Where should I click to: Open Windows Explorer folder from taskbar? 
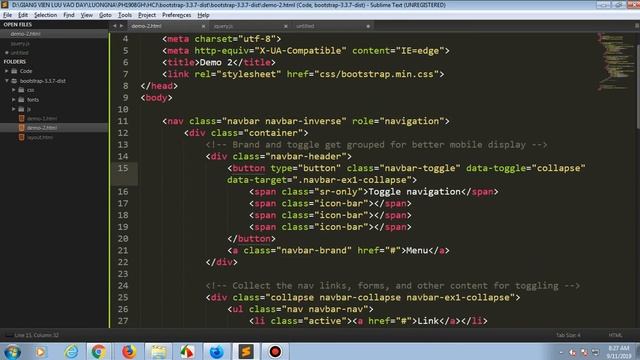click(158, 351)
